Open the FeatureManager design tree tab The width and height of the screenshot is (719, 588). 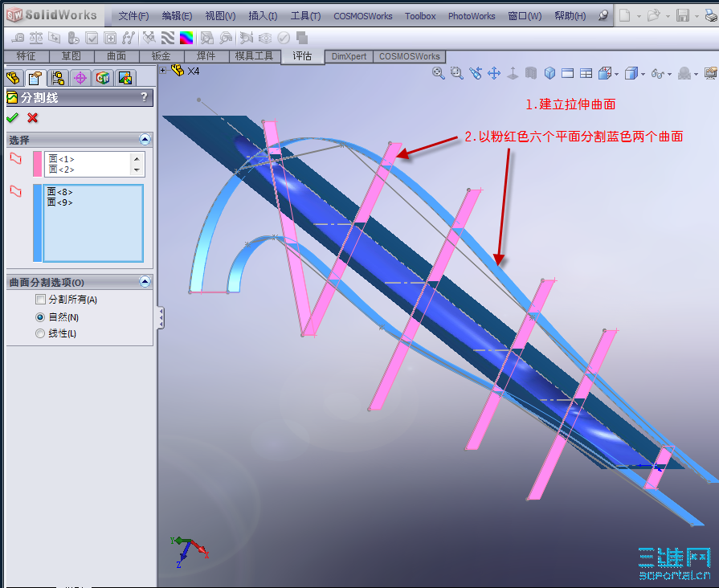(14, 78)
